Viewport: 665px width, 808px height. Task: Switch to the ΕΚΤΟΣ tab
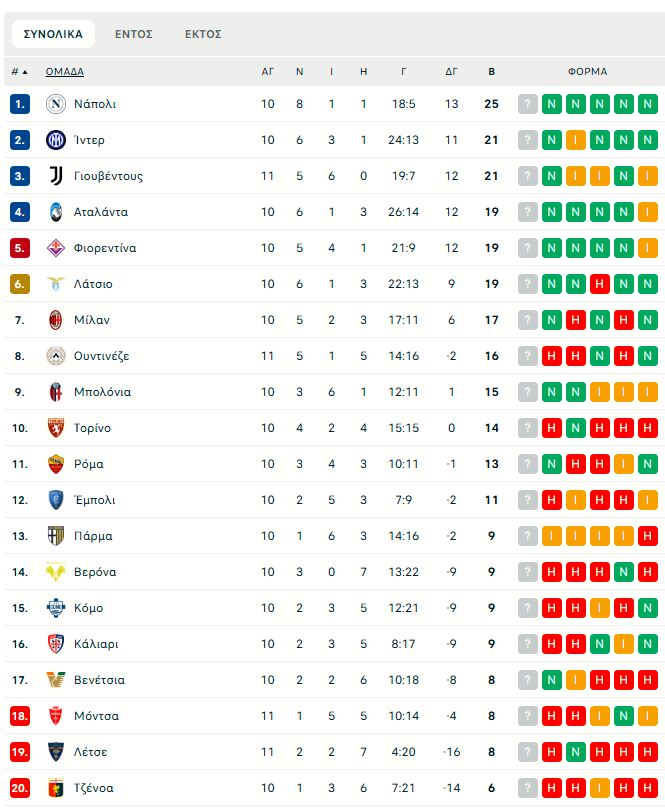coord(203,34)
